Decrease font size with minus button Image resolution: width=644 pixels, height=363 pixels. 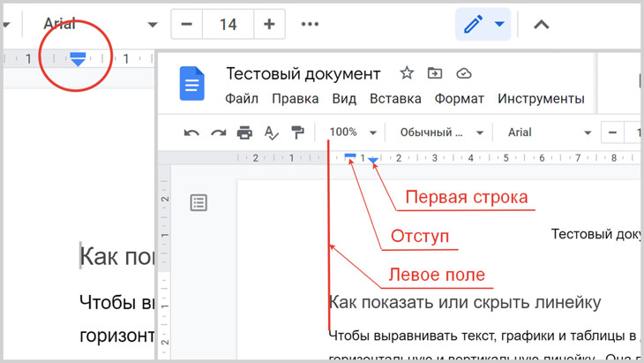(186, 24)
